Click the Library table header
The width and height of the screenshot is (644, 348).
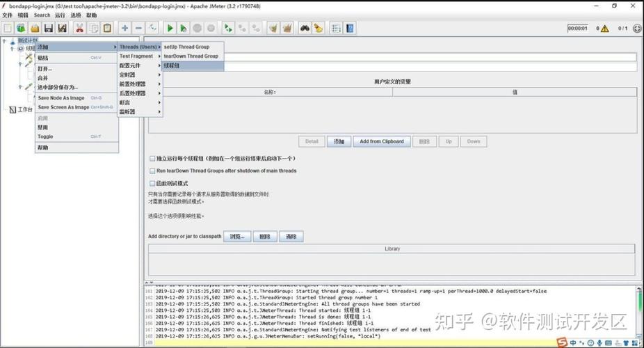click(392, 248)
